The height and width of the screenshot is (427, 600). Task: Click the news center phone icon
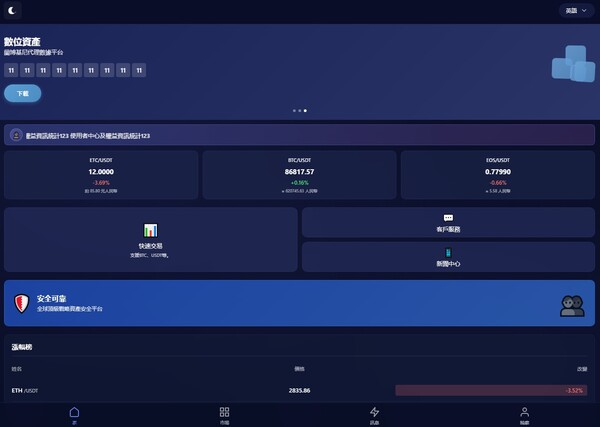point(448,252)
